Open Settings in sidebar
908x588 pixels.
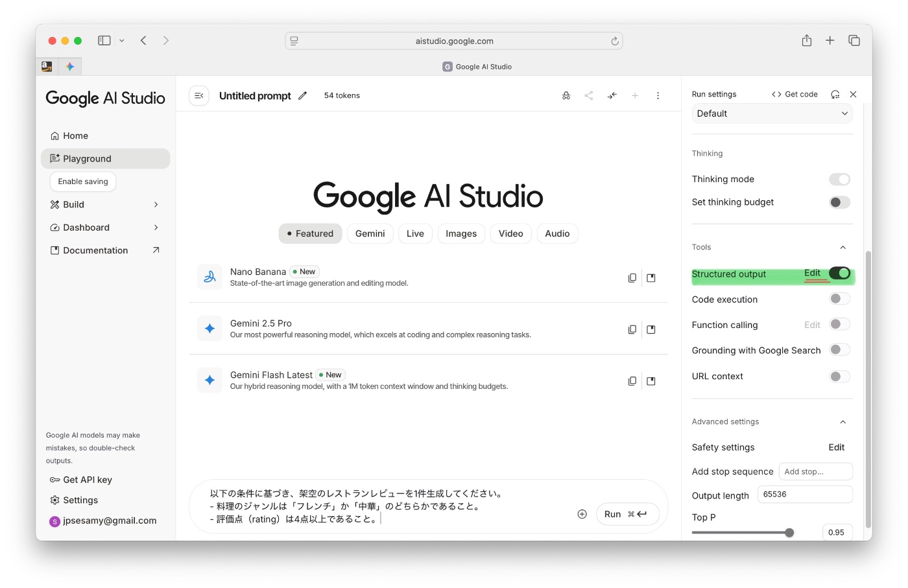(74, 500)
